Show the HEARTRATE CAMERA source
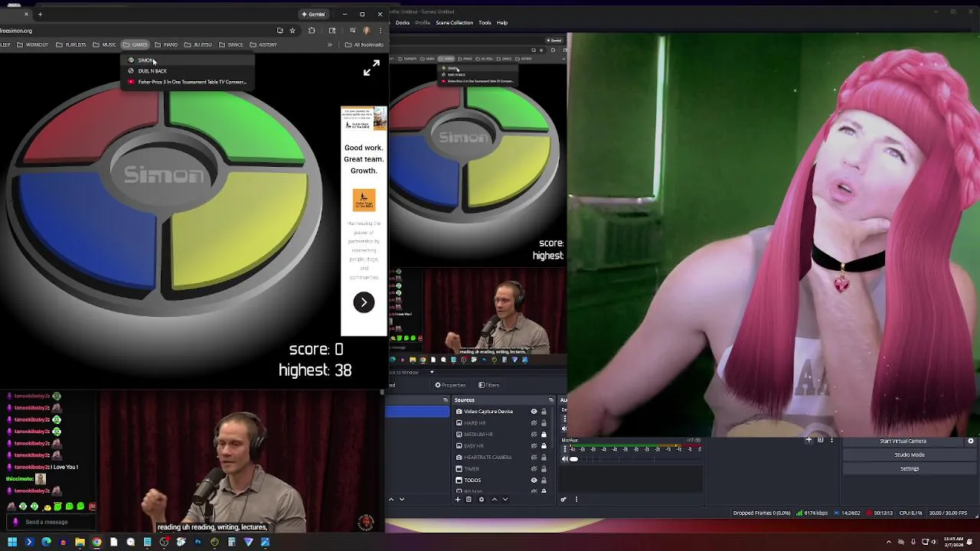This screenshot has width=980, height=551. [x=534, y=458]
